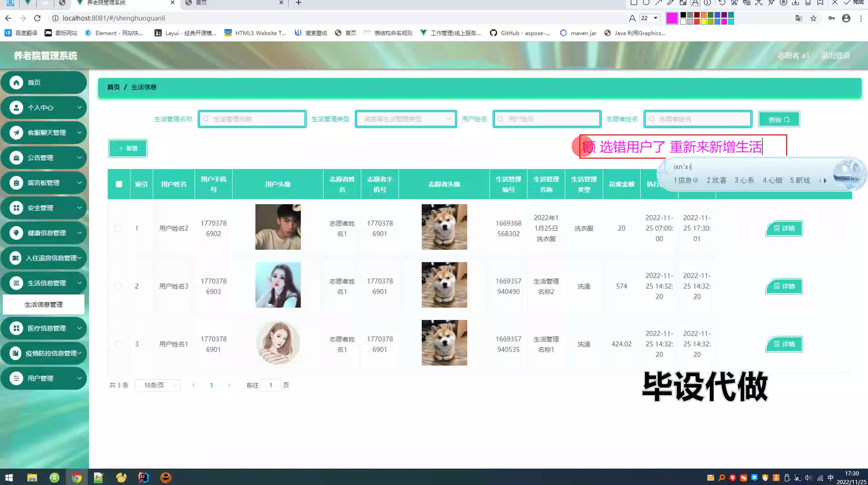The image size is (868, 485).
Task: Expand the 安全管理 menu
Action: click(x=80, y=208)
